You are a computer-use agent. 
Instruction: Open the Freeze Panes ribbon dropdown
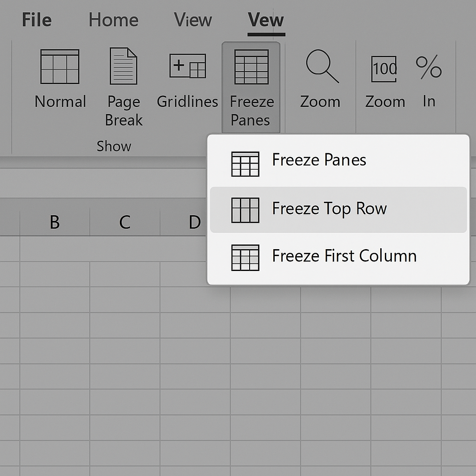click(251, 87)
